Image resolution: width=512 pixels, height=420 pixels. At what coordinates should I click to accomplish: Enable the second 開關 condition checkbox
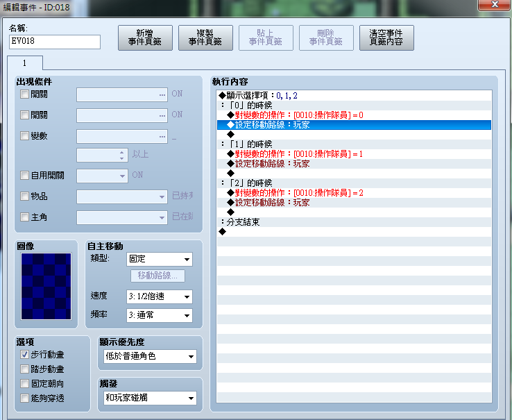click(x=24, y=115)
